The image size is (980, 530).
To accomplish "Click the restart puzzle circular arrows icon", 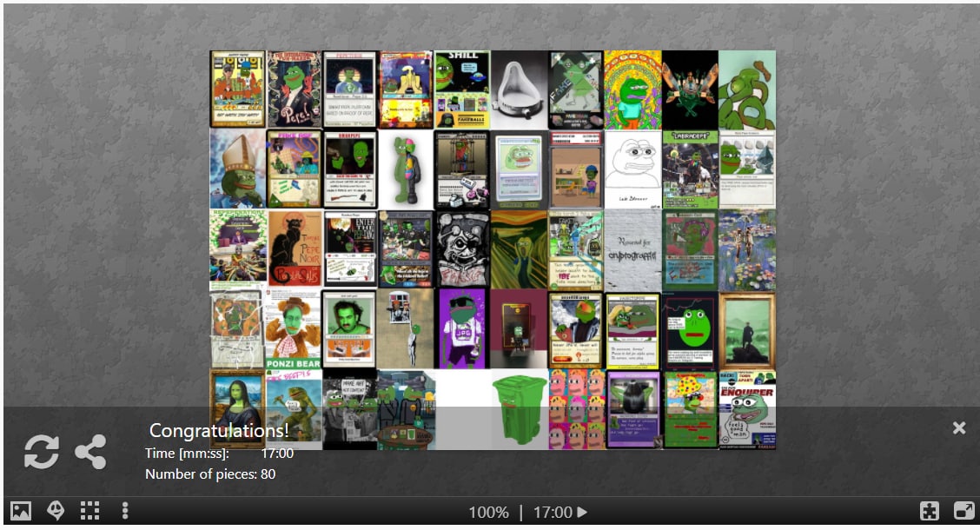I will [41, 452].
